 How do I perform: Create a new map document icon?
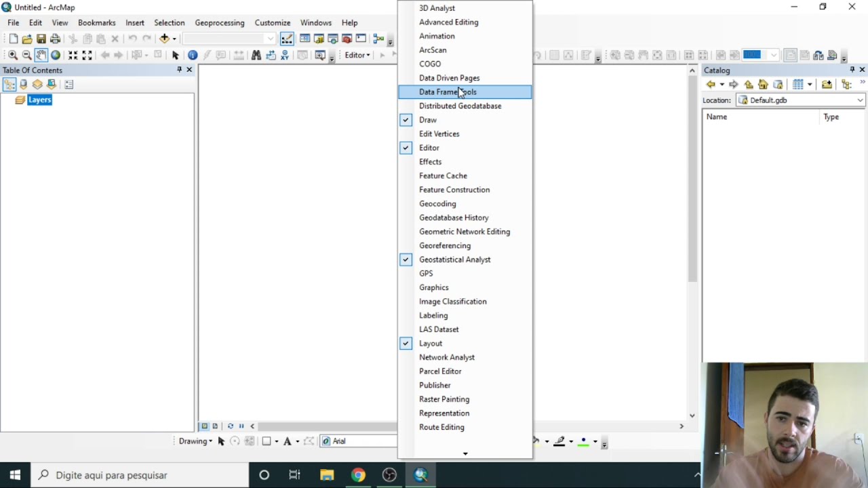coord(13,39)
